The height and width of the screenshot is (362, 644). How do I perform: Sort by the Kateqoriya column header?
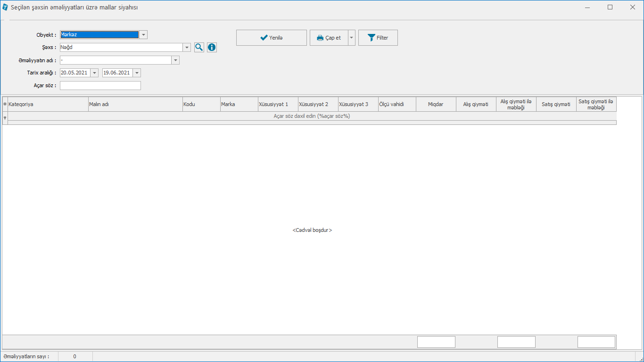tap(48, 104)
